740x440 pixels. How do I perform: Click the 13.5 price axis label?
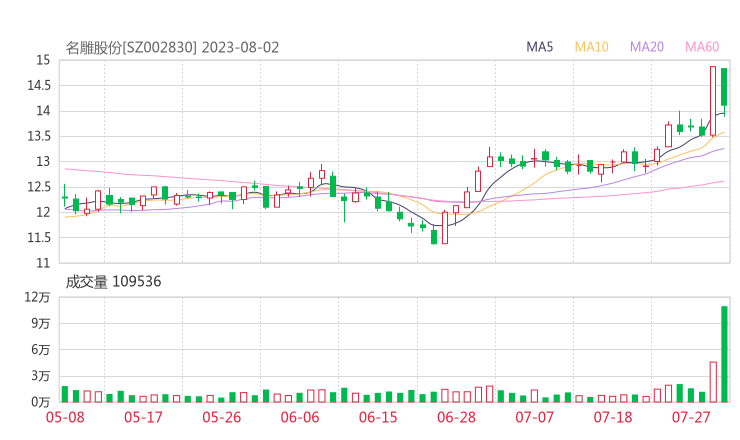[39, 136]
